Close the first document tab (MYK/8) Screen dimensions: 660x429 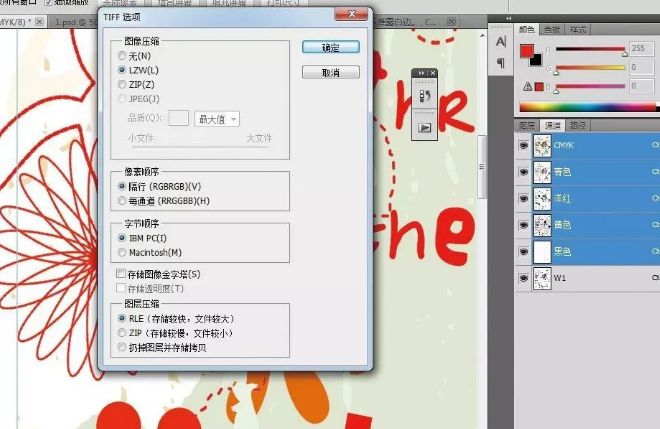39,21
